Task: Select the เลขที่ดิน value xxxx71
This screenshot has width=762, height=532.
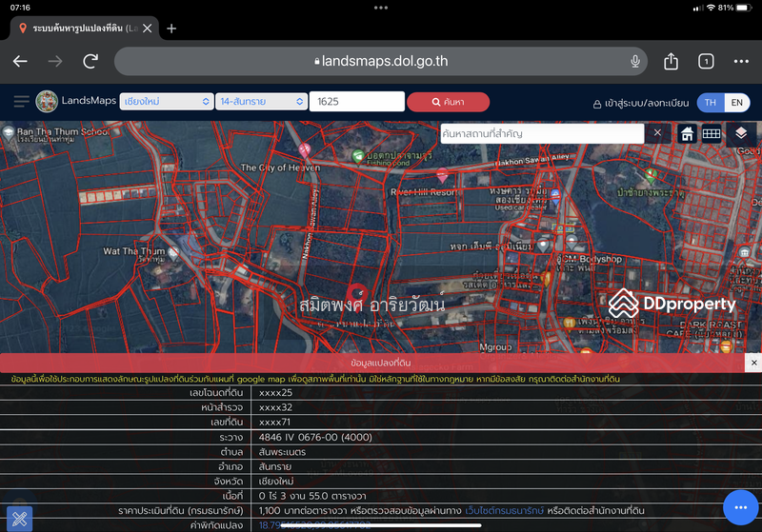Action: [274, 422]
